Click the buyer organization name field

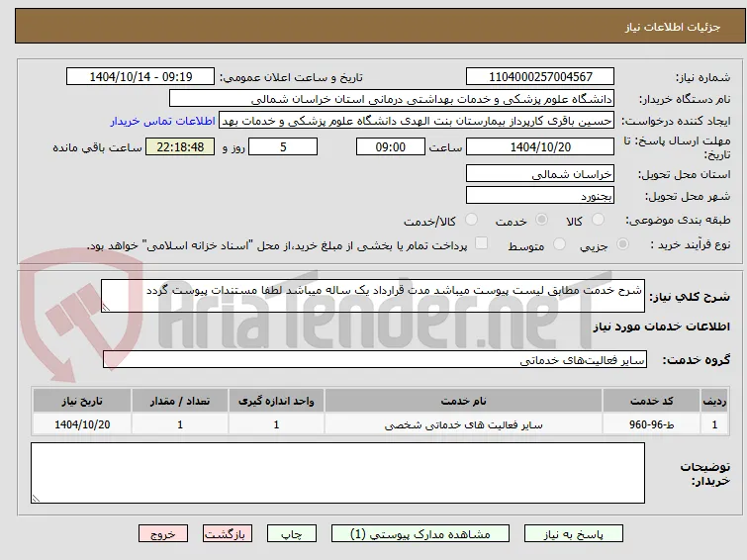[392, 99]
